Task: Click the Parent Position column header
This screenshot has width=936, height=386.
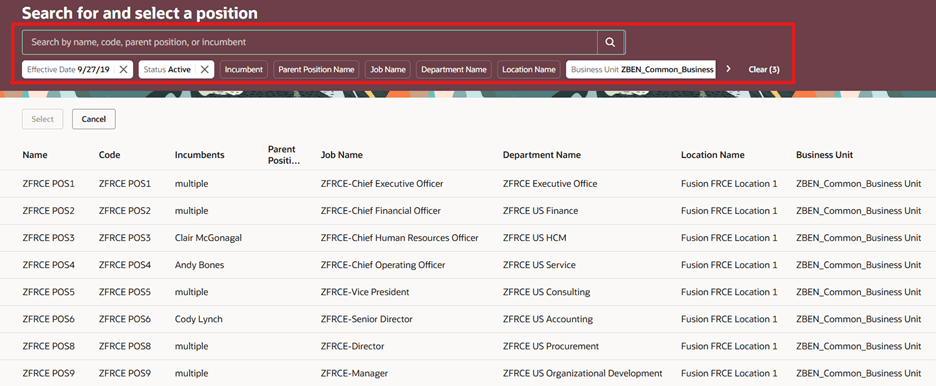Action: [x=284, y=155]
